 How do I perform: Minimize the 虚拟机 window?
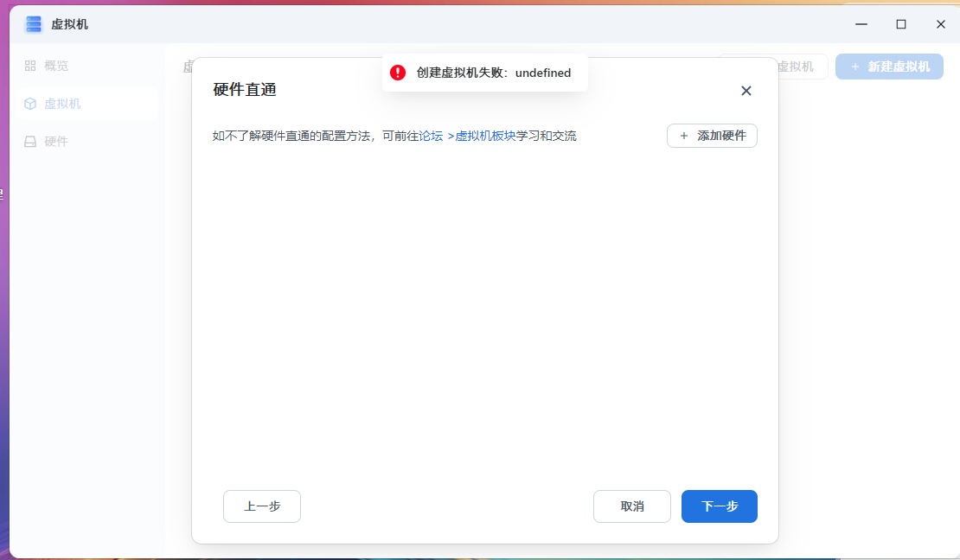(x=861, y=24)
